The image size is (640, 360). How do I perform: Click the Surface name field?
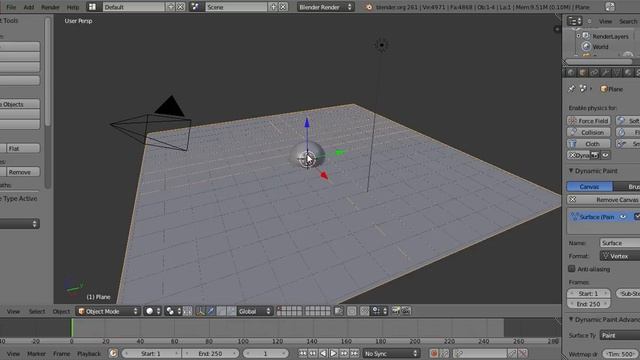coord(620,243)
